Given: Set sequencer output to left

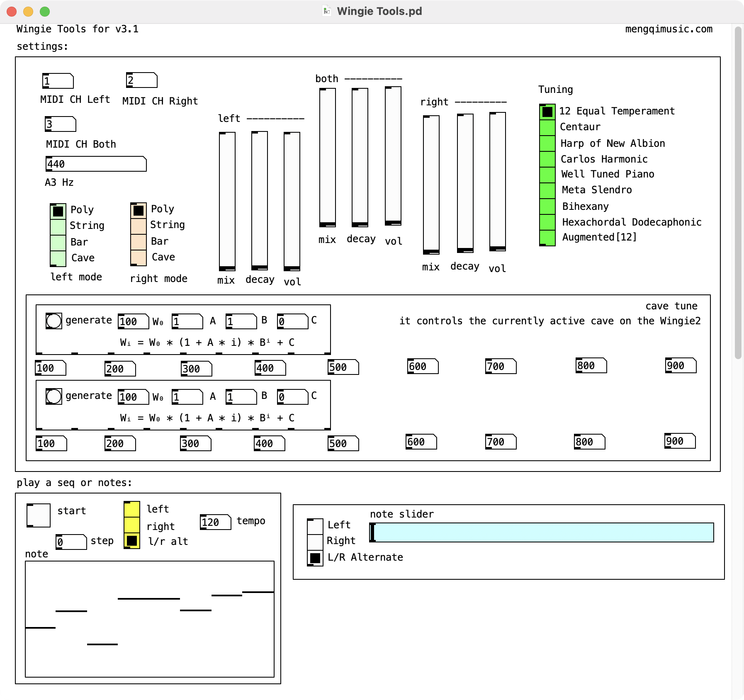Looking at the screenshot, I should pos(132,509).
